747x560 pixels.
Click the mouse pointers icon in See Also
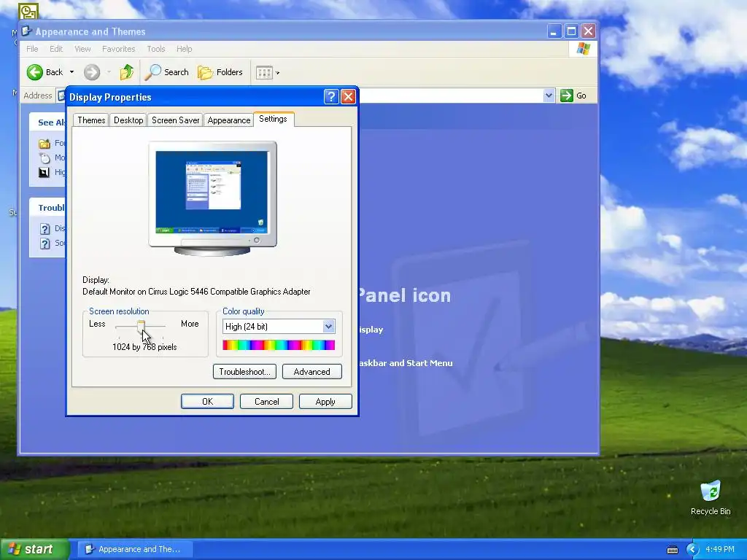pyautogui.click(x=44, y=158)
